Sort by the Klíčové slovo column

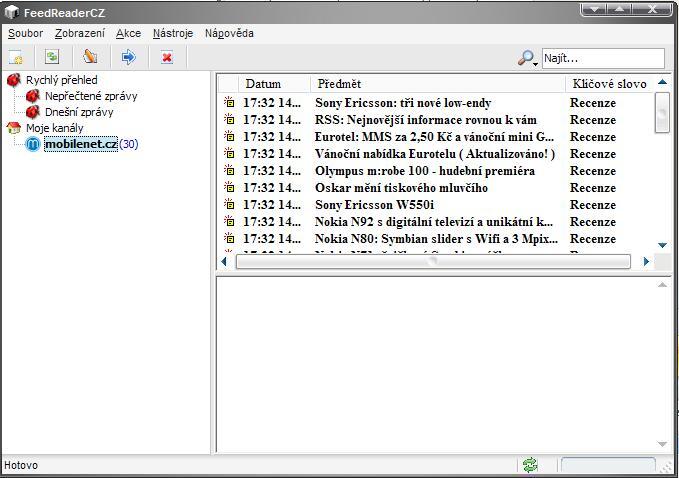point(608,84)
